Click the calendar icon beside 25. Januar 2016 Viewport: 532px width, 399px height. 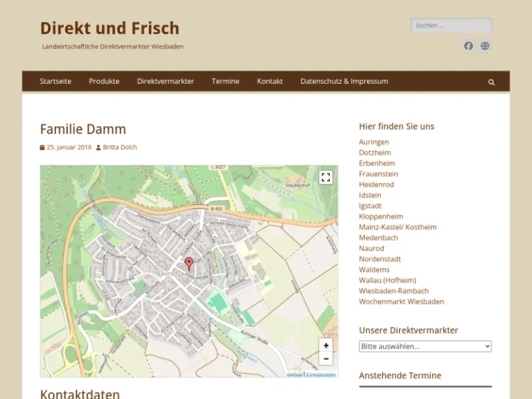click(x=42, y=148)
